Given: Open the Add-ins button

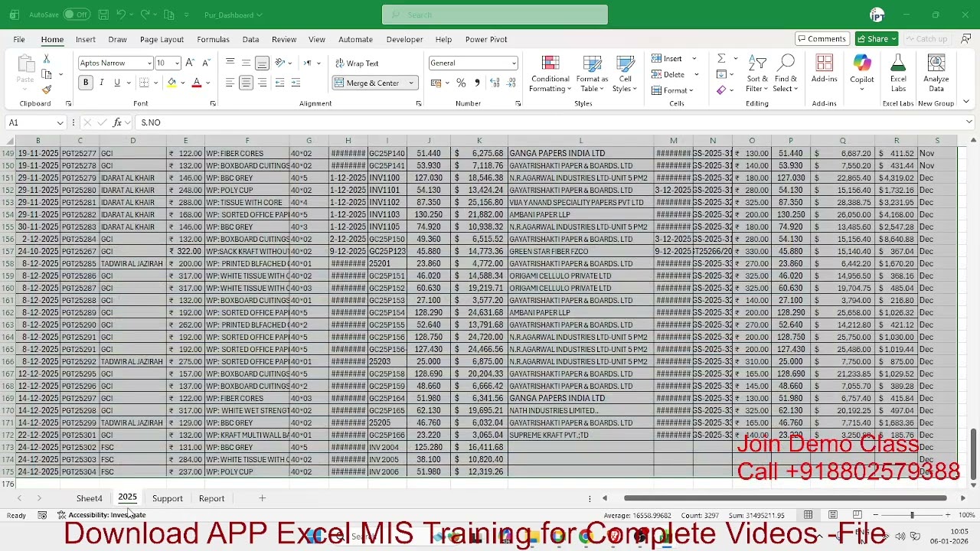Looking at the screenshot, I should (825, 69).
